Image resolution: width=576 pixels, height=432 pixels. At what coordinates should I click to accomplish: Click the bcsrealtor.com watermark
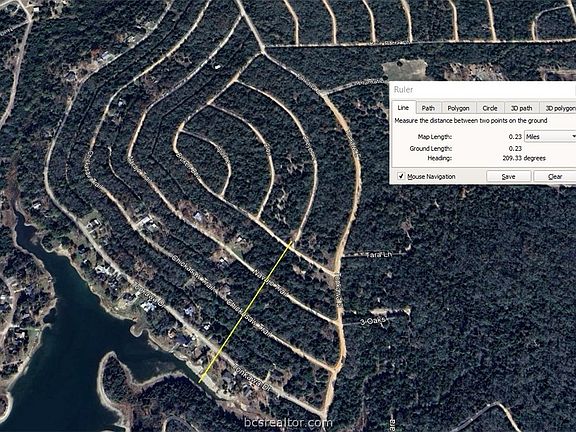288,422
